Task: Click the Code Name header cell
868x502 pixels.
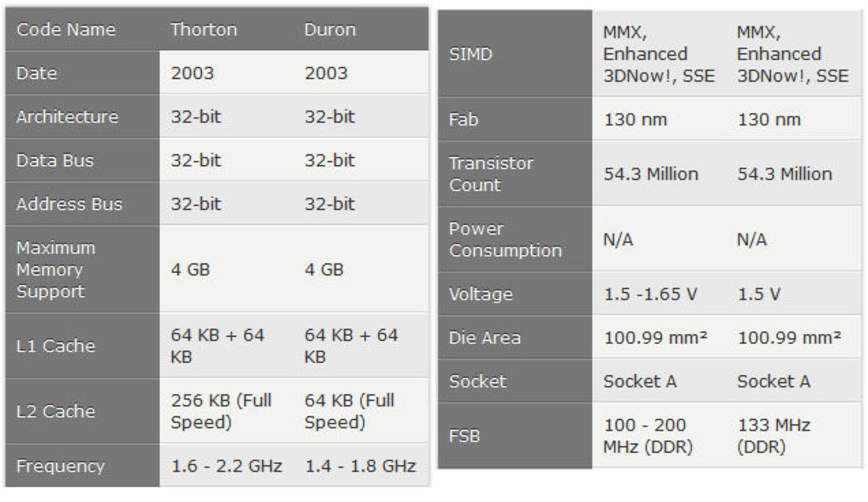Action: pos(66,30)
